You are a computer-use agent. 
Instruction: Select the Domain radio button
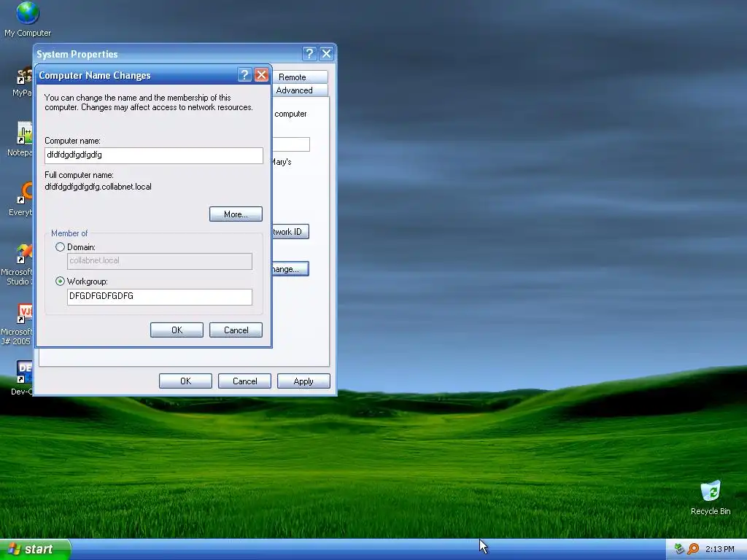[60, 247]
